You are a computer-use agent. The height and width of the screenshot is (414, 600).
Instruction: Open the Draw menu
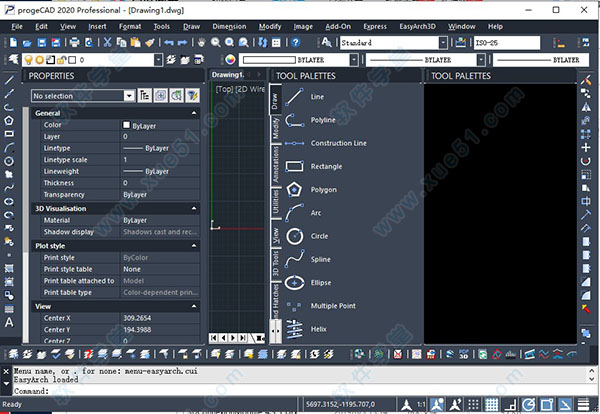[191, 26]
